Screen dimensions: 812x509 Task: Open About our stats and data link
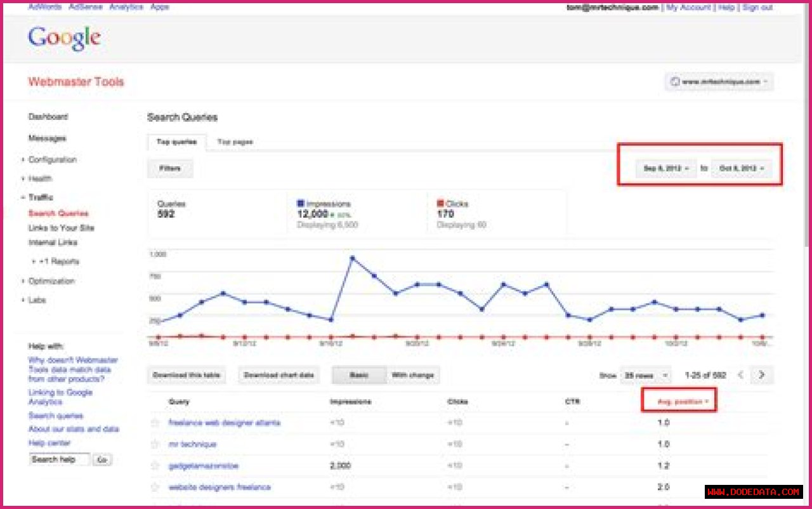click(x=73, y=430)
